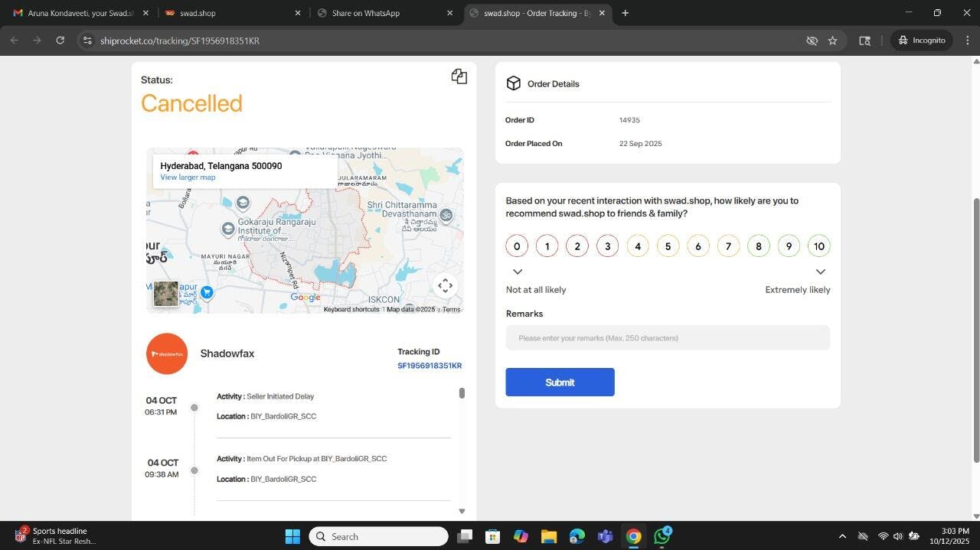Click the Shadowfax courier logo
Screen dimensions: 980x550
pos(167,353)
